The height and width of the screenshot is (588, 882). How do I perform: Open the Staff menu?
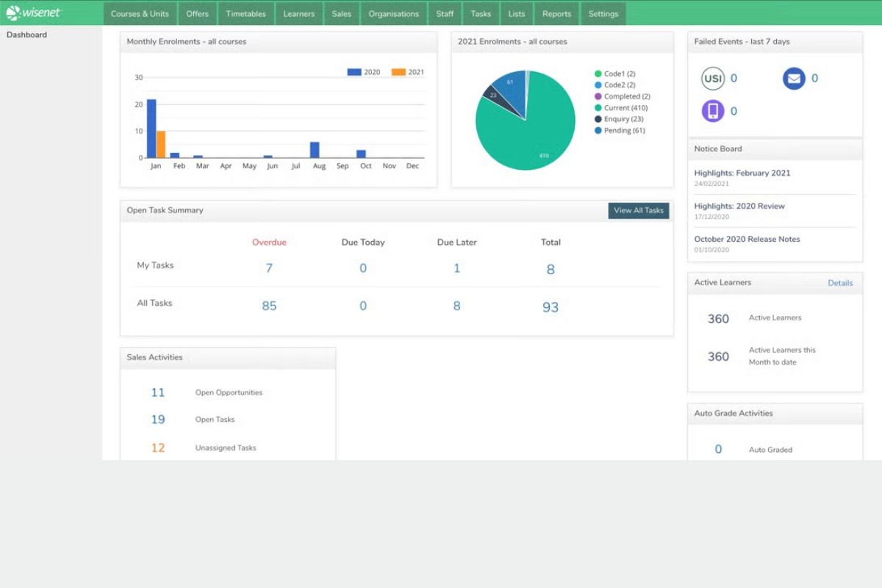tap(445, 13)
